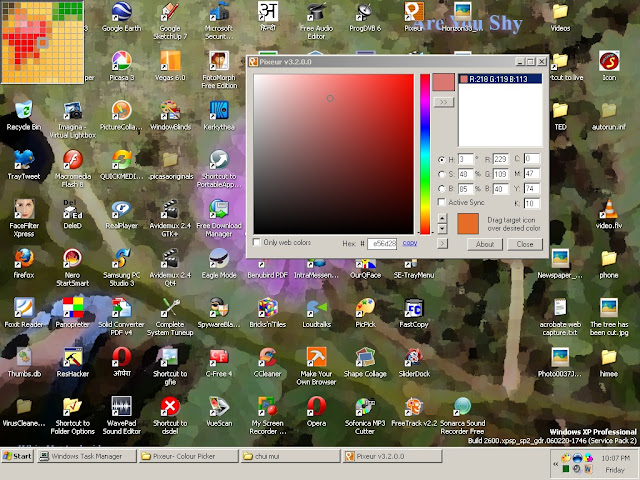Enable the Active Sync checkbox

[441, 202]
